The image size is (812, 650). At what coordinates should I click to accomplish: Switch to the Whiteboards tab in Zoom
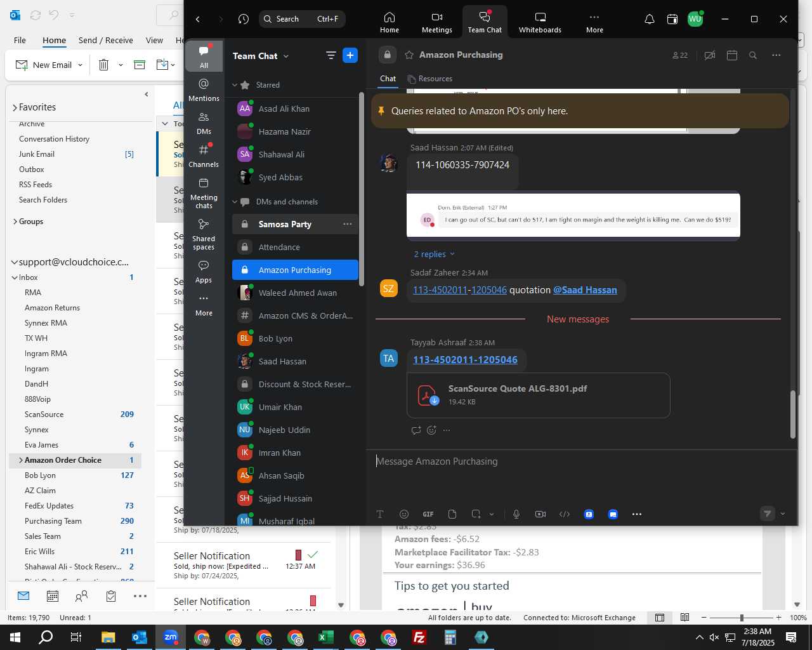[x=540, y=22]
